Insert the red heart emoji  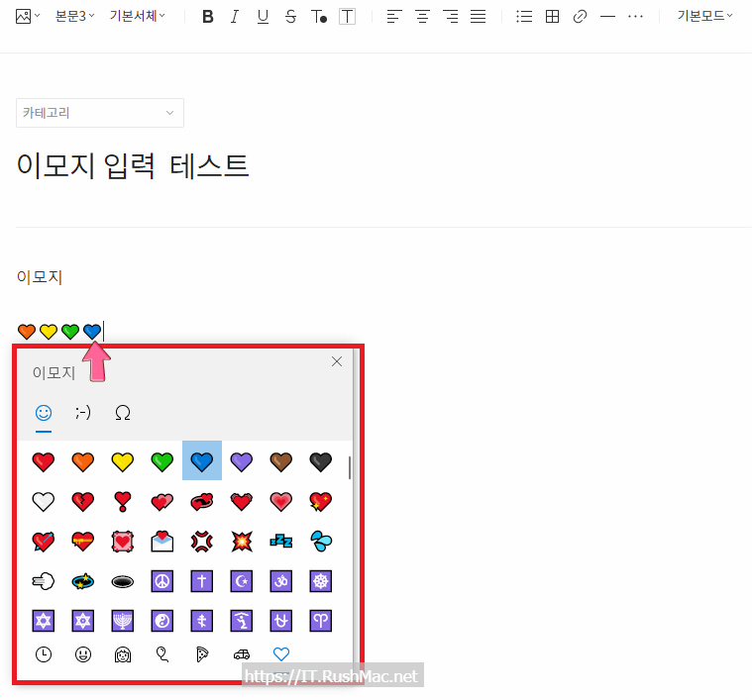[x=44, y=461]
